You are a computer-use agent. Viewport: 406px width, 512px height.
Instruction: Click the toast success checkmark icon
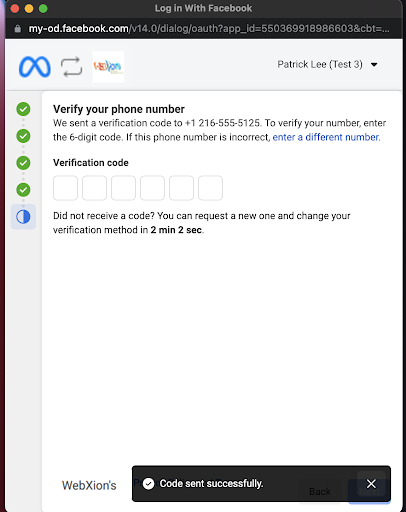tap(148, 484)
